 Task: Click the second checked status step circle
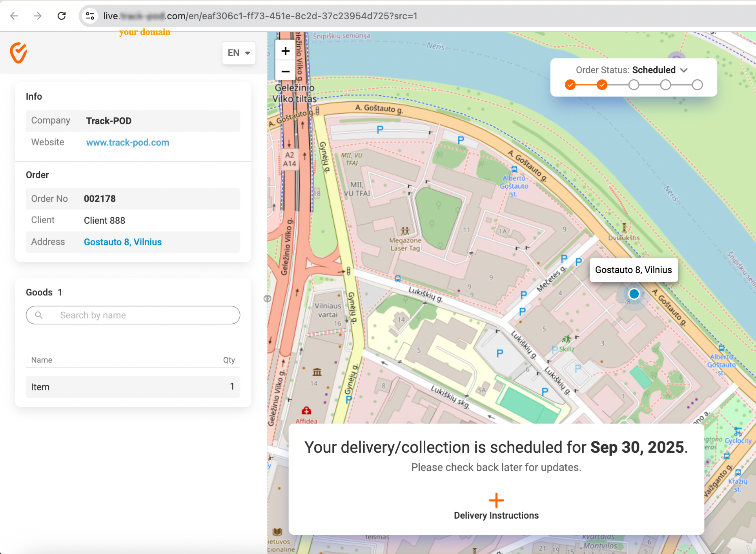click(x=602, y=85)
